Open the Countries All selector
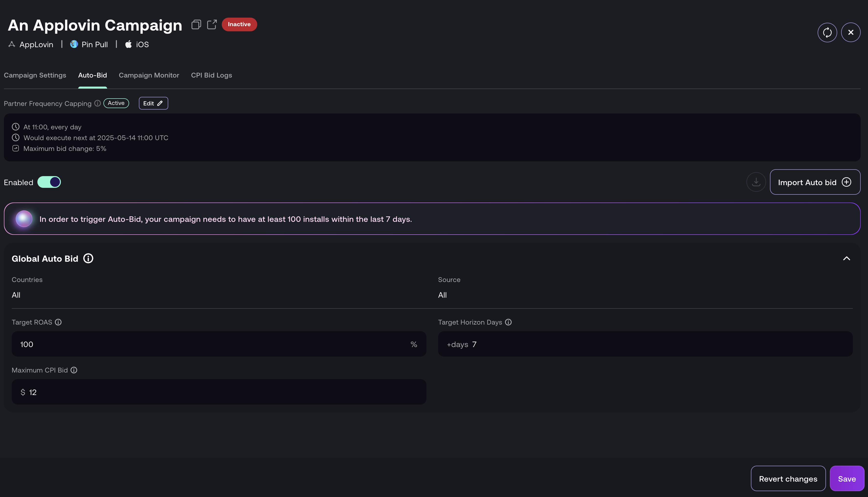 point(16,295)
